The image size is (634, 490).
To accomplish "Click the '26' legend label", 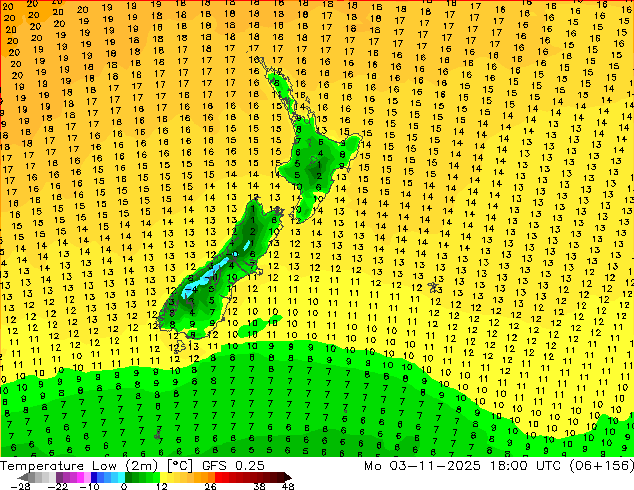I will point(210,486).
